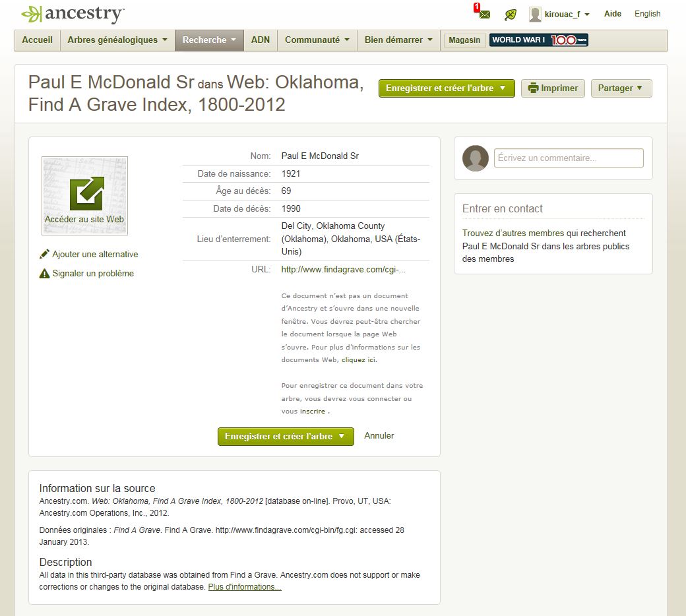Click the 'Date de décès:' field label
The height and width of the screenshot is (616, 686).
(242, 208)
